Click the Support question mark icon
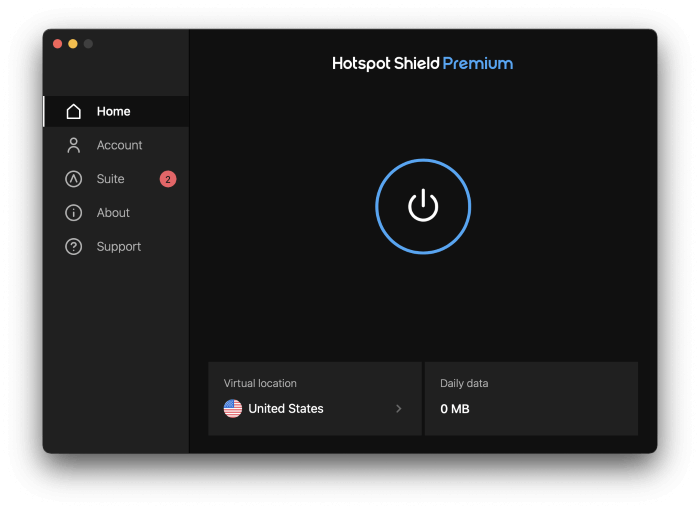 click(x=74, y=247)
